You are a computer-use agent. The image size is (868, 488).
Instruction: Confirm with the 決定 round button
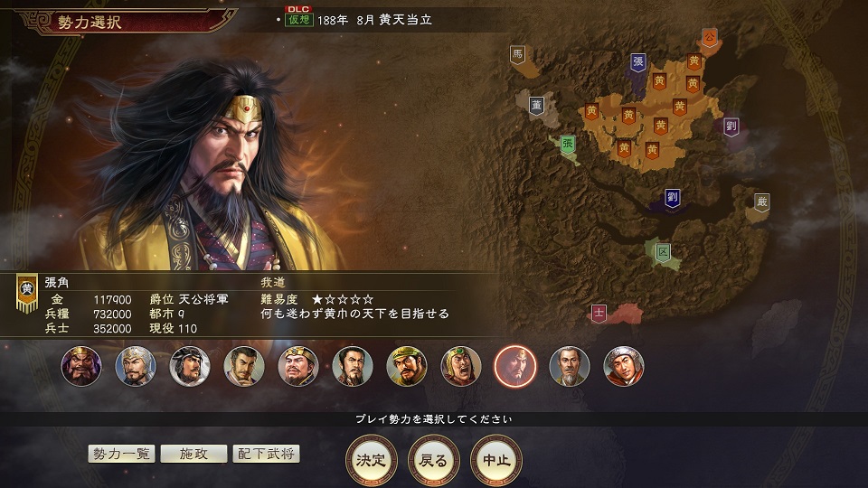click(371, 460)
